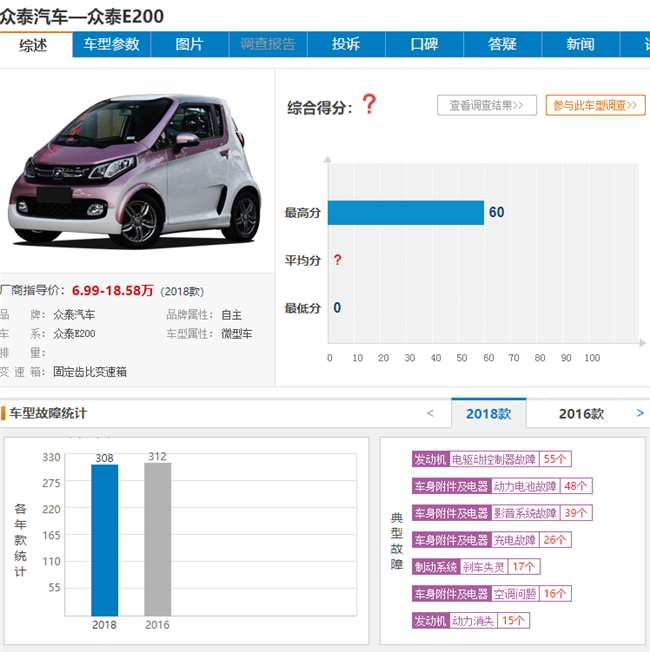This screenshot has height=652, width=650.
Task: Switch to the 车型参数 tab
Action: (111, 44)
